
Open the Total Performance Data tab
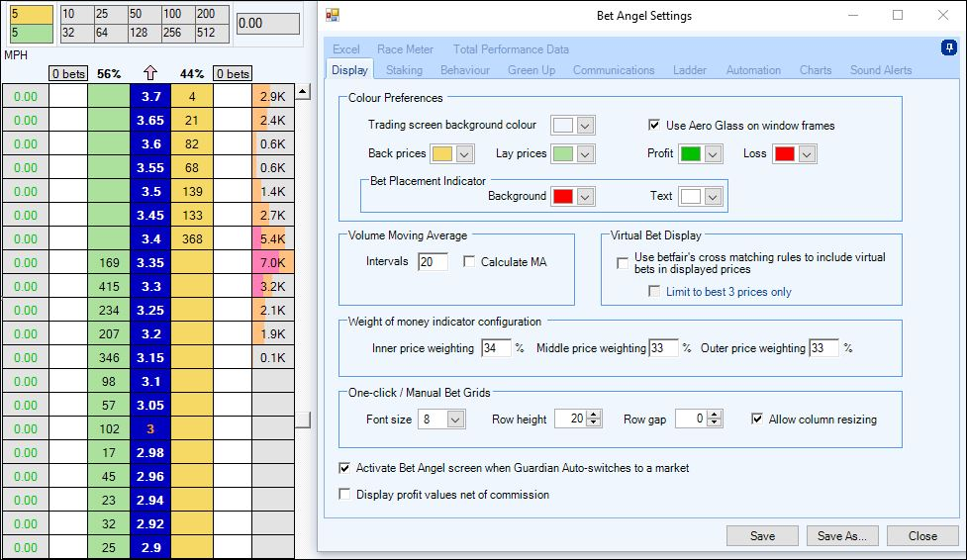512,49
